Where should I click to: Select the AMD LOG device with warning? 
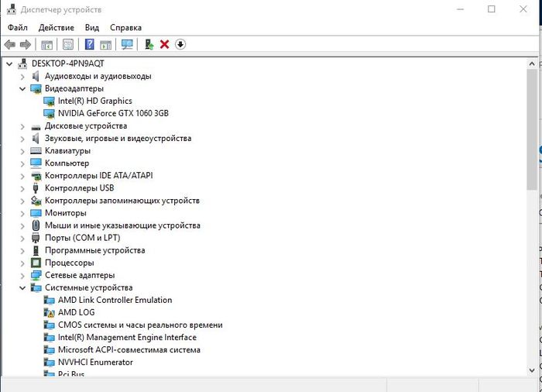point(76,312)
